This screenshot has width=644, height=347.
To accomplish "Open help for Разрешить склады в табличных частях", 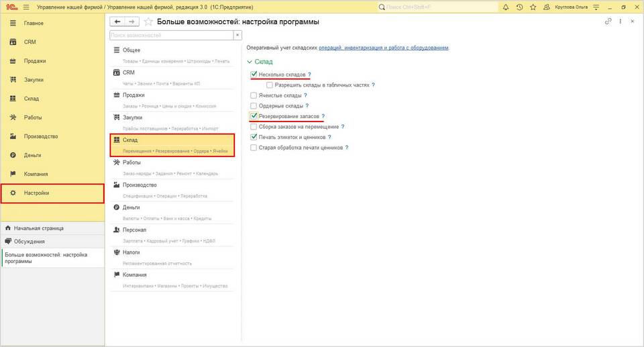I will 374,85.
